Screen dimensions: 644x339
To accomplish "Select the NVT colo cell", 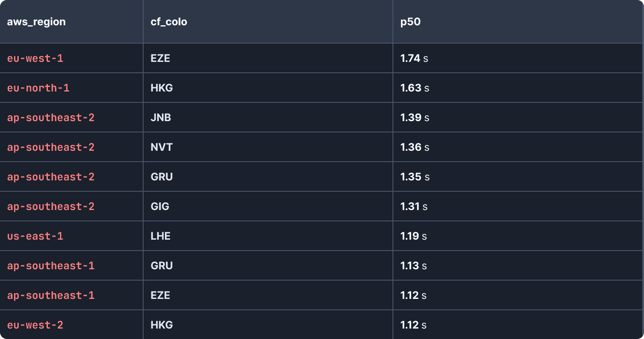I will coord(161,147).
